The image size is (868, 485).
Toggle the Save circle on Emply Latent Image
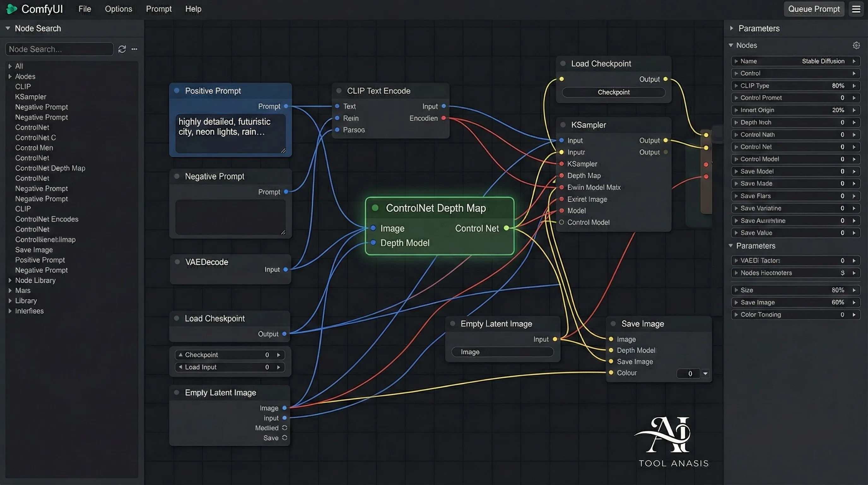pos(284,438)
